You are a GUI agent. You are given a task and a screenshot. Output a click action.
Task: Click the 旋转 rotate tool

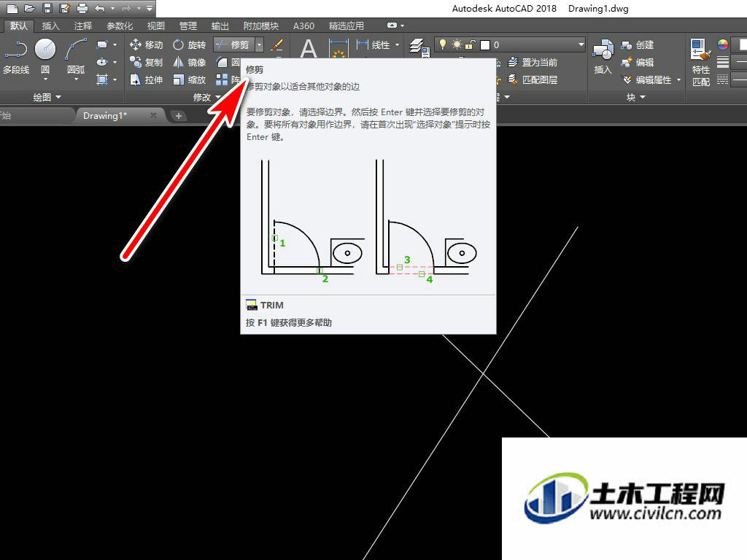click(189, 44)
